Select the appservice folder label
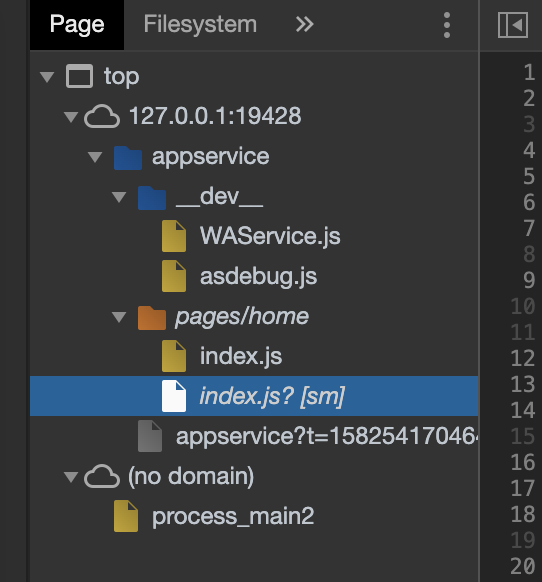Screen dimensions: 542x582 point(210,157)
